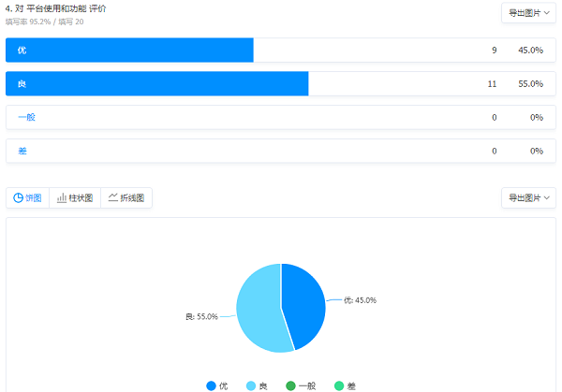Switch to the 折线图 tab
Screen dimensions: 562x392
pyautogui.click(x=126, y=198)
